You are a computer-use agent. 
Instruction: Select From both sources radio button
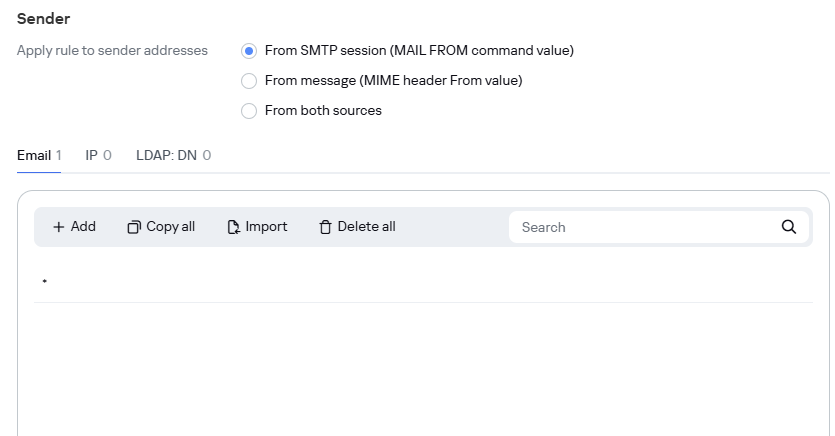(x=249, y=111)
